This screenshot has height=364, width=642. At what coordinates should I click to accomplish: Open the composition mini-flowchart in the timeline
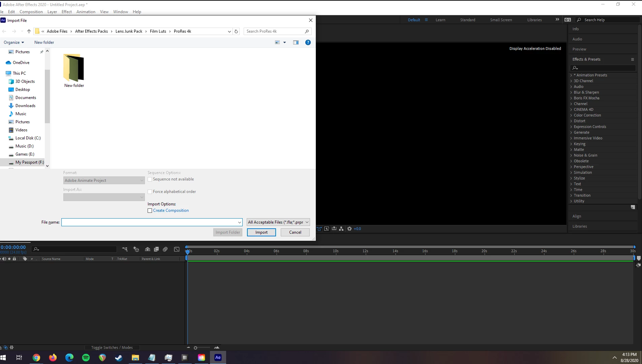point(125,249)
